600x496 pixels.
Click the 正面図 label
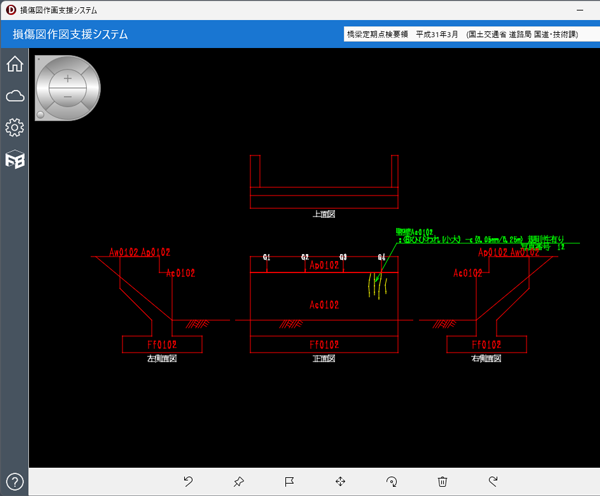tap(324, 359)
